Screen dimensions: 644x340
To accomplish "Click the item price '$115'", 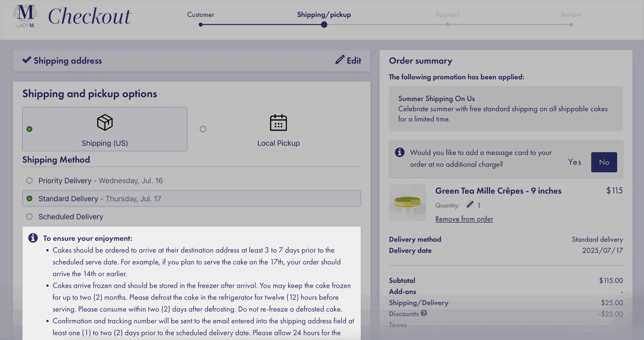I will click(614, 190).
